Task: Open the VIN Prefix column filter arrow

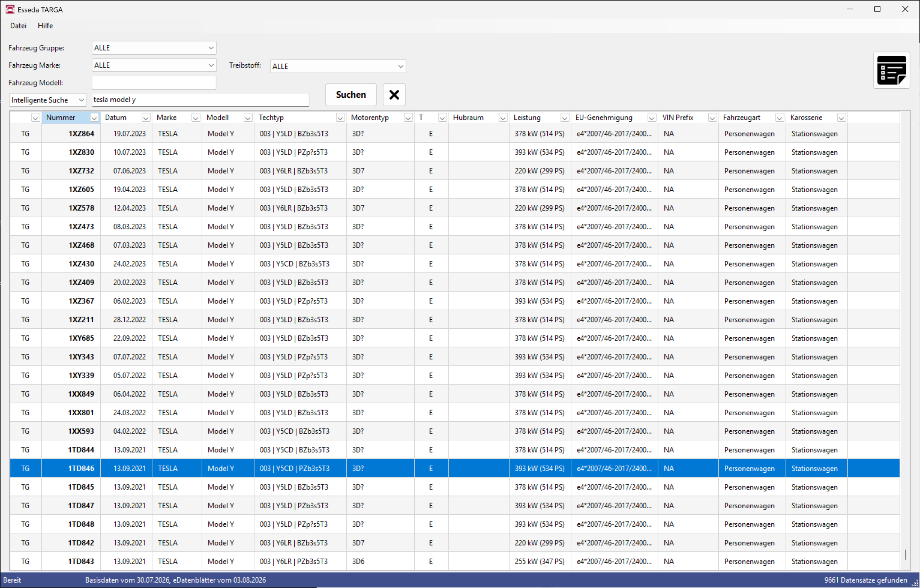Action: pyautogui.click(x=712, y=118)
